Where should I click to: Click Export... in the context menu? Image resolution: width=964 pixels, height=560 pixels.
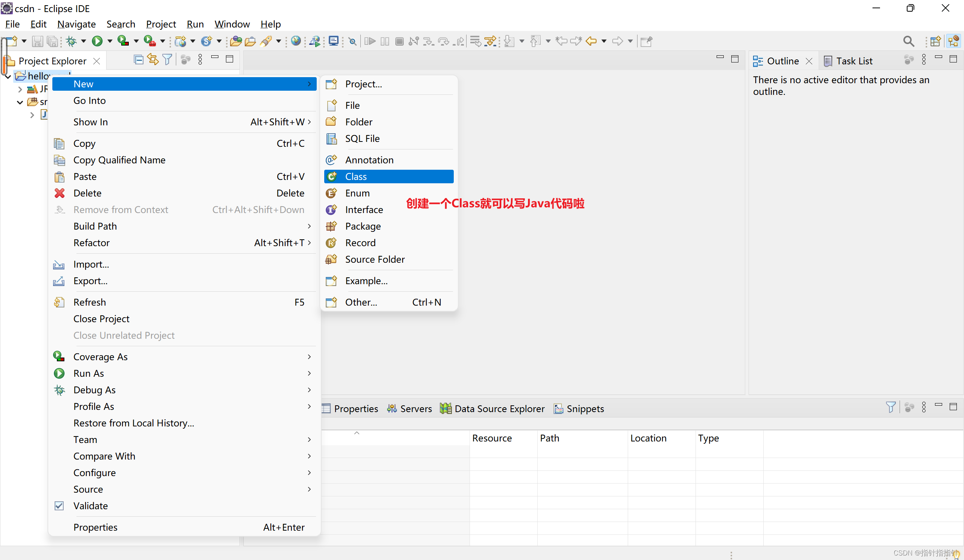184,281
